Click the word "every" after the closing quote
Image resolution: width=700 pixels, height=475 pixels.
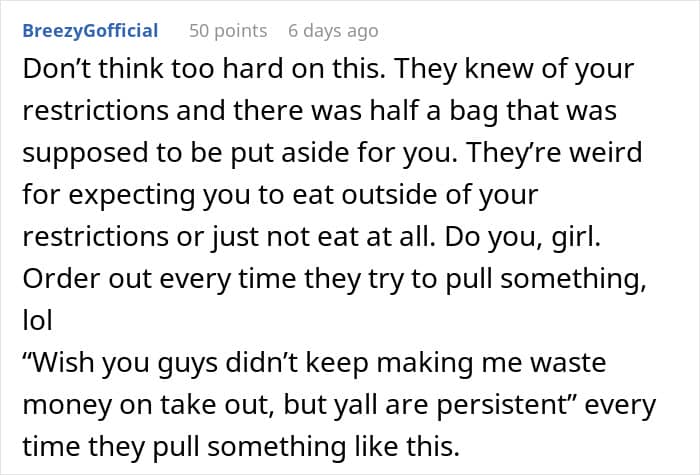click(x=620, y=404)
